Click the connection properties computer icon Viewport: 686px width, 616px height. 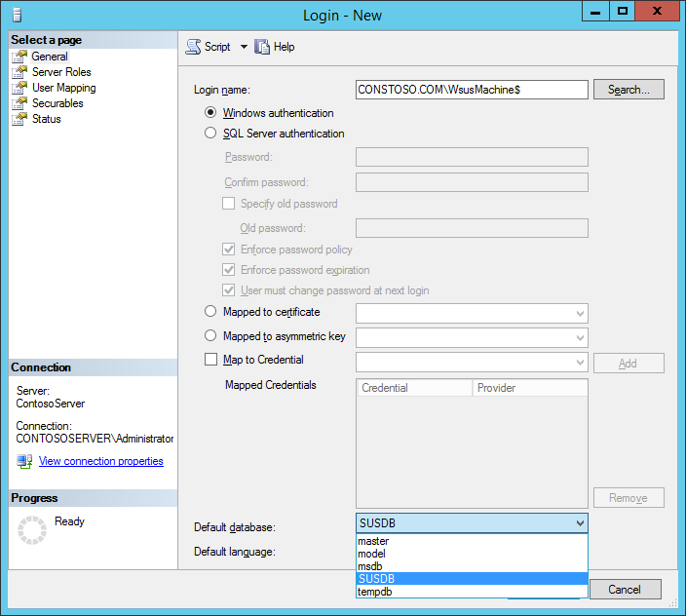[24, 461]
